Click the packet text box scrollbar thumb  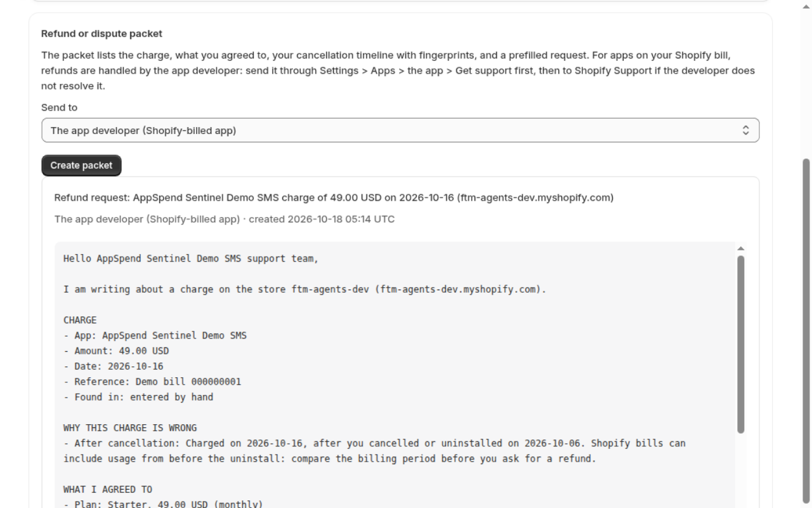point(740,344)
